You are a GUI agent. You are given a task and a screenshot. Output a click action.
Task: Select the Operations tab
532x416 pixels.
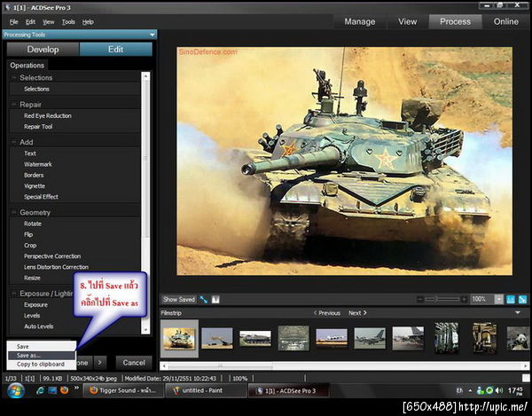pyautogui.click(x=27, y=65)
